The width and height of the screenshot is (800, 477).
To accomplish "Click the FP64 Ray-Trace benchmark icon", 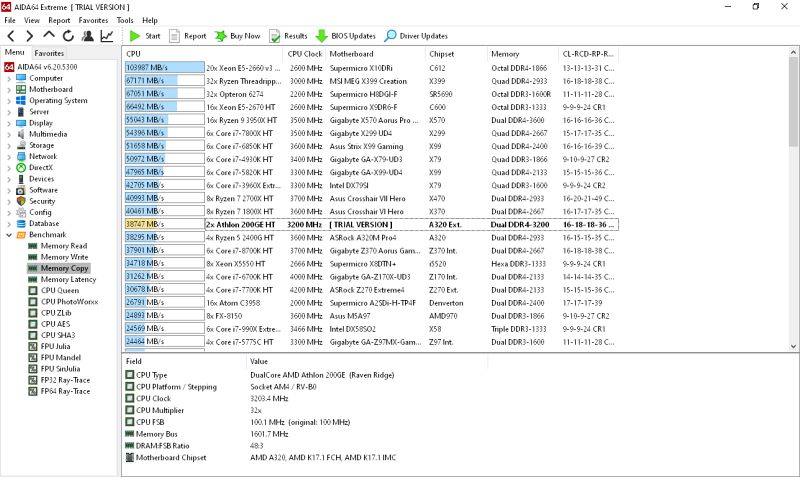I will tap(33, 391).
